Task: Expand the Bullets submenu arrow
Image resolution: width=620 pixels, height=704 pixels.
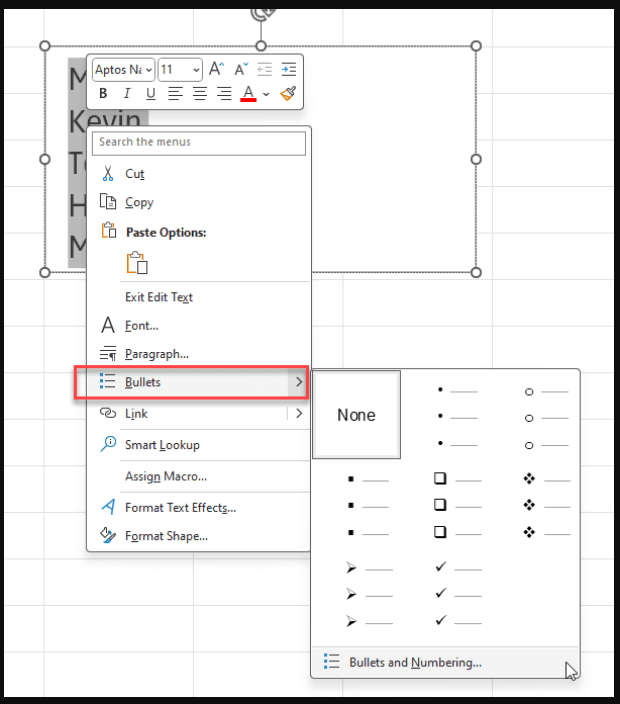Action: (x=299, y=382)
